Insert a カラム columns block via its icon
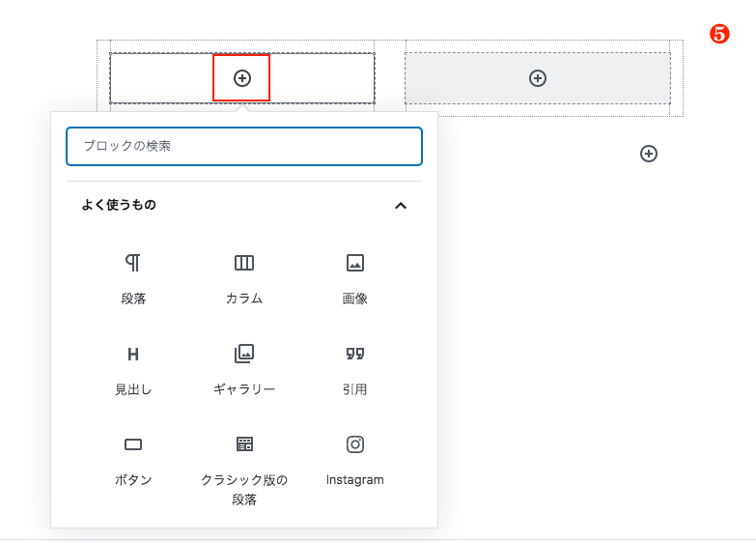756x543 pixels. click(244, 263)
